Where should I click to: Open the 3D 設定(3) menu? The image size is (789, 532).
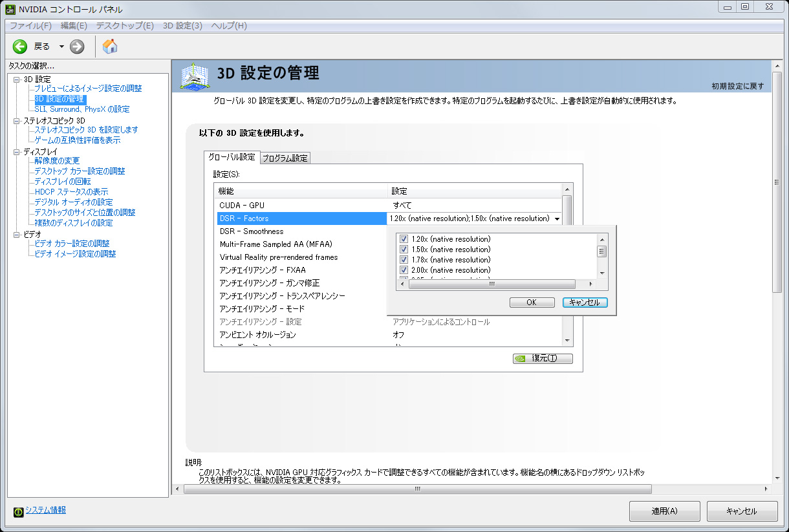click(182, 26)
